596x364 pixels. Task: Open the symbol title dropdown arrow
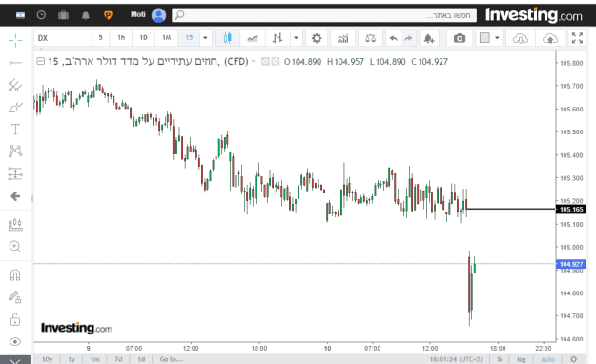click(x=253, y=61)
